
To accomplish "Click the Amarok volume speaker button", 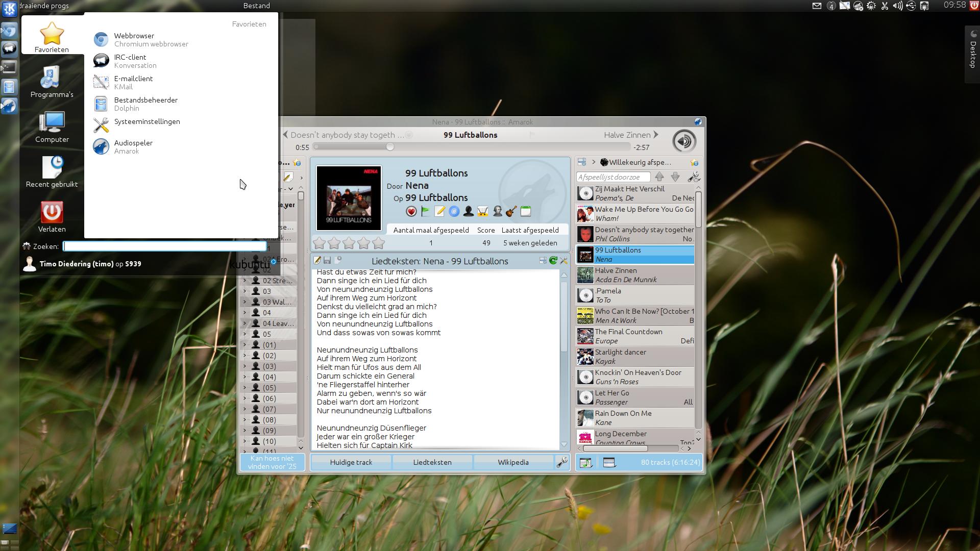I will [684, 141].
